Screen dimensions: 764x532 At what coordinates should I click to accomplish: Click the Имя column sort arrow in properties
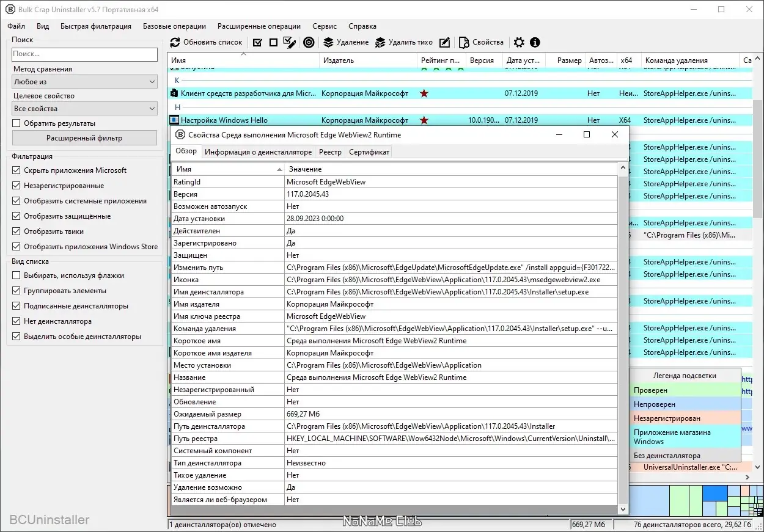(x=279, y=169)
